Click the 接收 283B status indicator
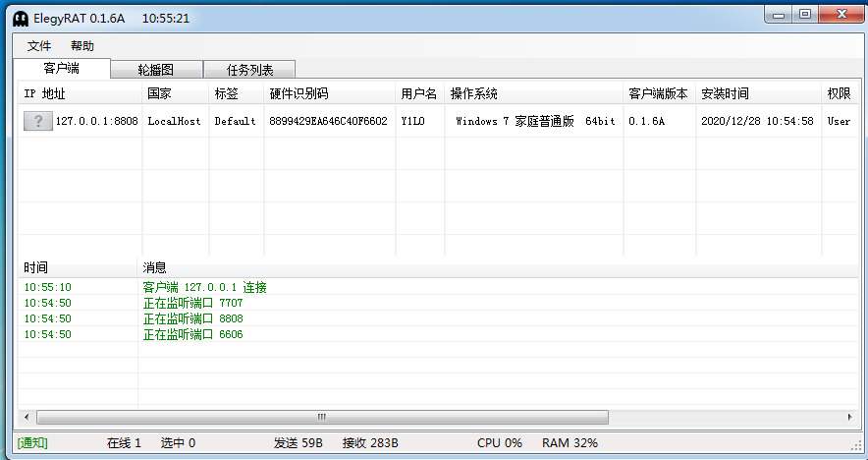The width and height of the screenshot is (868, 460). tap(370, 443)
